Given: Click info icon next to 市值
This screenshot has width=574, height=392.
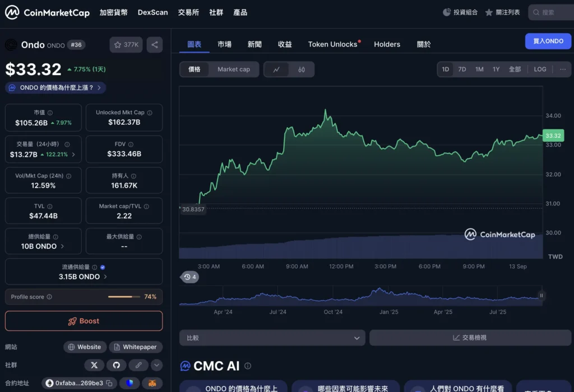Looking at the screenshot, I should click(x=50, y=113).
